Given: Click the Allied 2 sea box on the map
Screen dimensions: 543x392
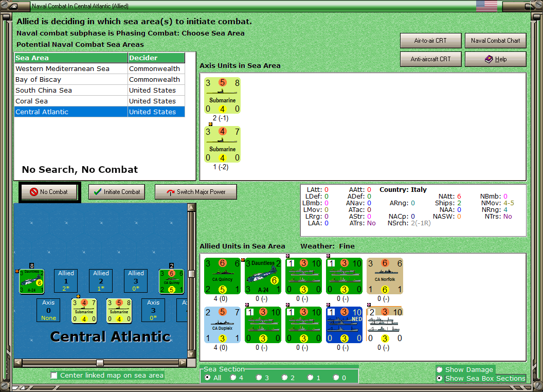Looking at the screenshot, I should (x=101, y=281).
